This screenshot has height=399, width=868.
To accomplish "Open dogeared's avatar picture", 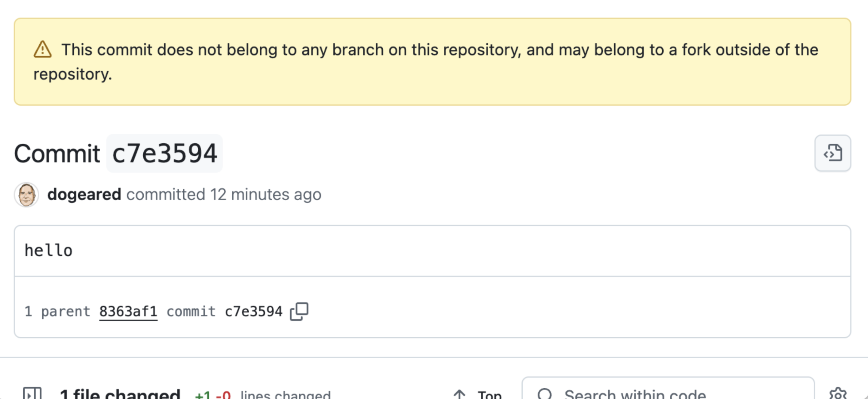I will pyautogui.click(x=27, y=195).
